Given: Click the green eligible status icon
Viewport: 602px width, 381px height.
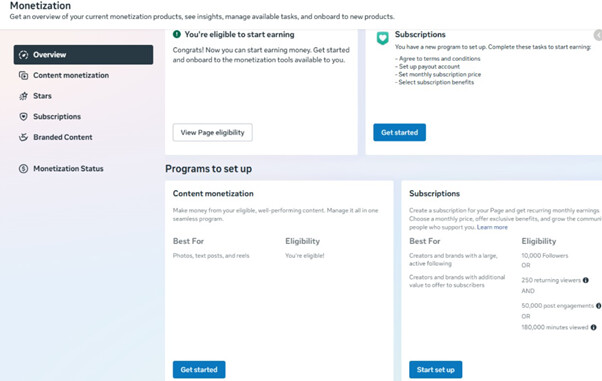Looking at the screenshot, I should tap(177, 34).
